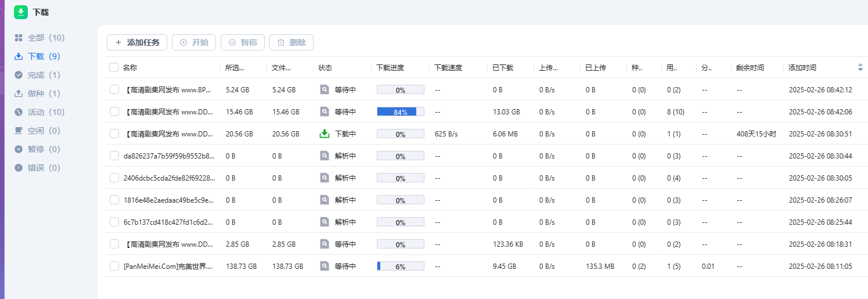Click the speed value 625 B/s
The image size is (868, 299).
tap(446, 134)
